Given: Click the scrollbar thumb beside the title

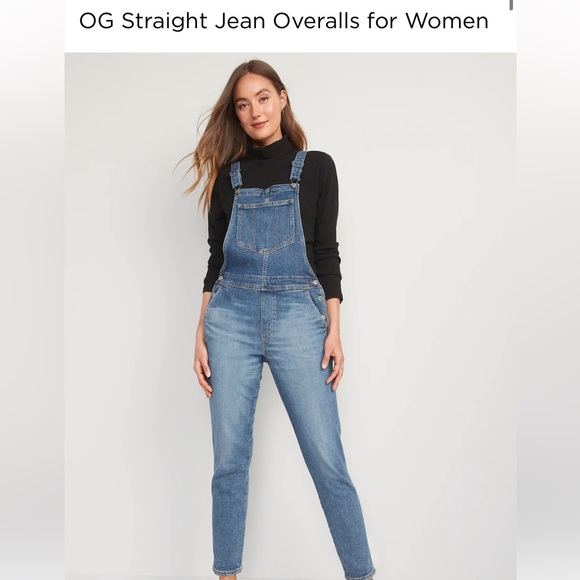Looking at the screenshot, I should pos(511,5).
